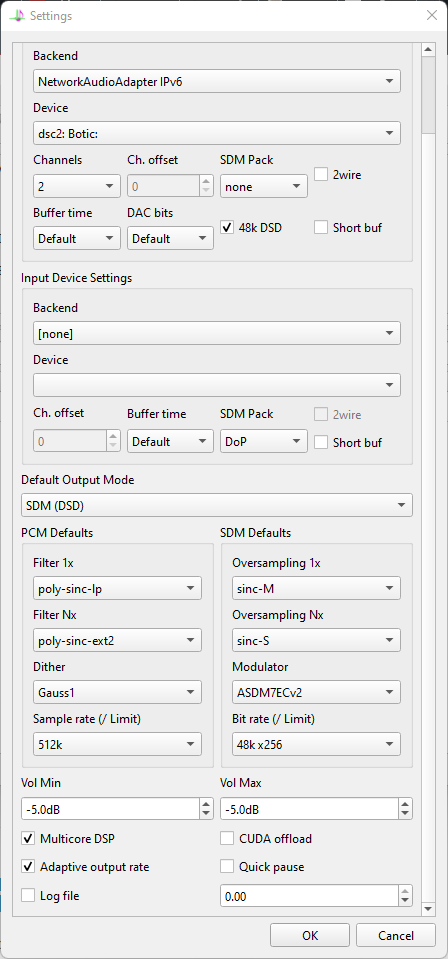Toggle Adaptive output rate checkbox

pyautogui.click(x=28, y=867)
